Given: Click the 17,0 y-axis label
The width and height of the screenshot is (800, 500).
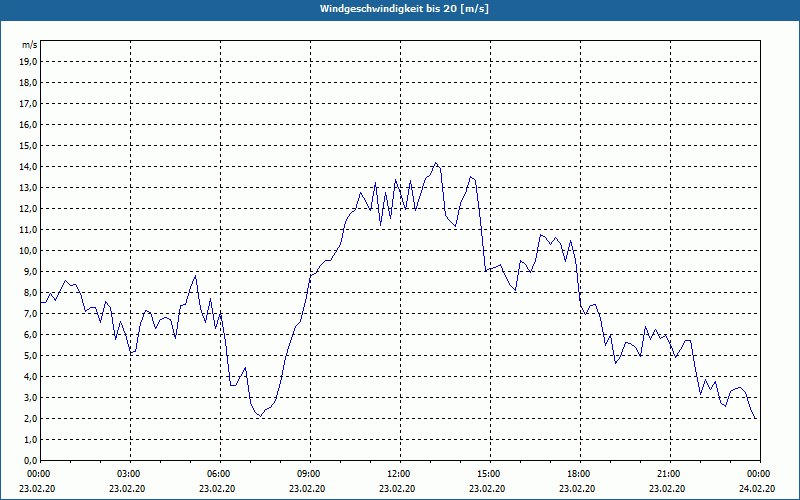Looking at the screenshot, I should [29, 104].
